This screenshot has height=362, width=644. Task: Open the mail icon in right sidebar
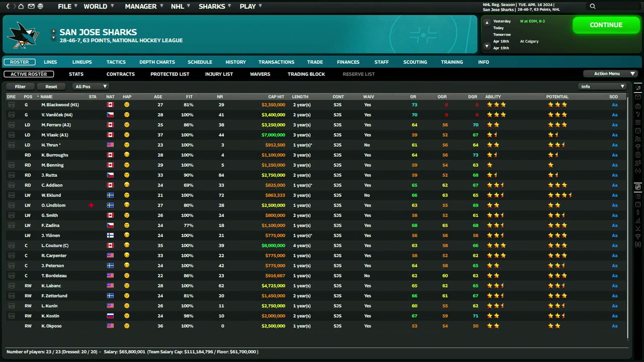[x=638, y=97]
